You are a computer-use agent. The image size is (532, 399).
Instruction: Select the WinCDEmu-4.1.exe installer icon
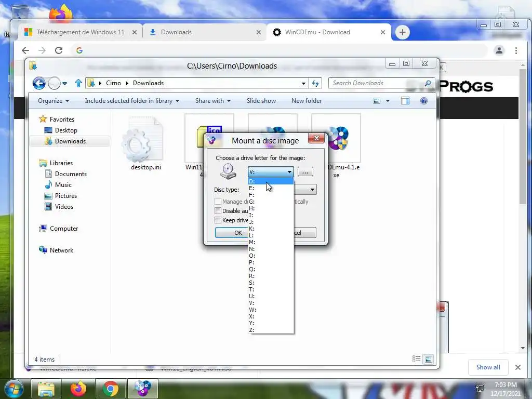[338, 138]
